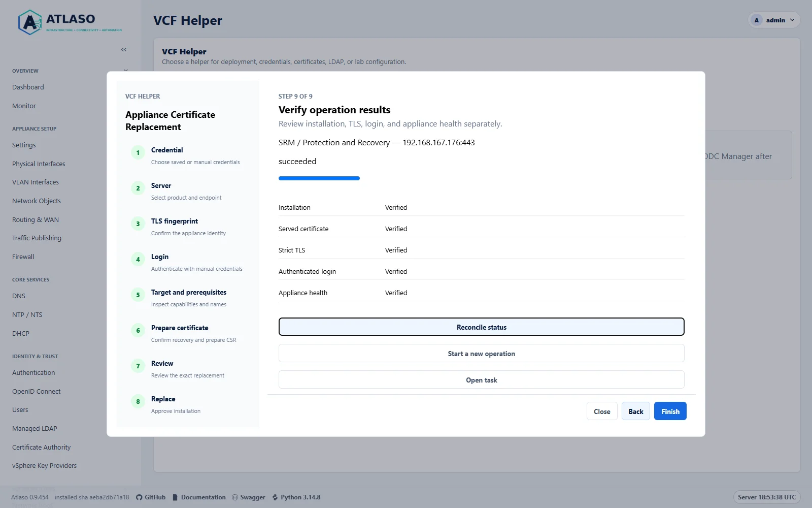Select step 1 Credential circle

138,152
